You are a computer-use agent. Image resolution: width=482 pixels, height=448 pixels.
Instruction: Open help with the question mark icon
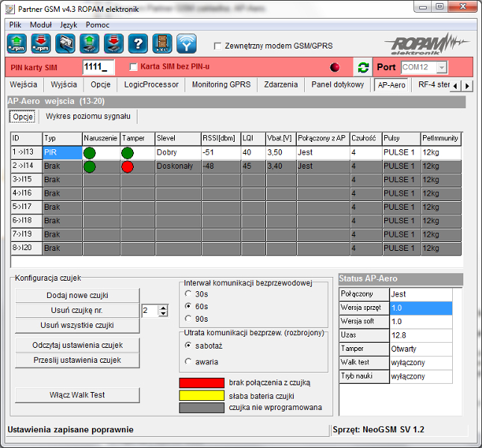[138, 44]
